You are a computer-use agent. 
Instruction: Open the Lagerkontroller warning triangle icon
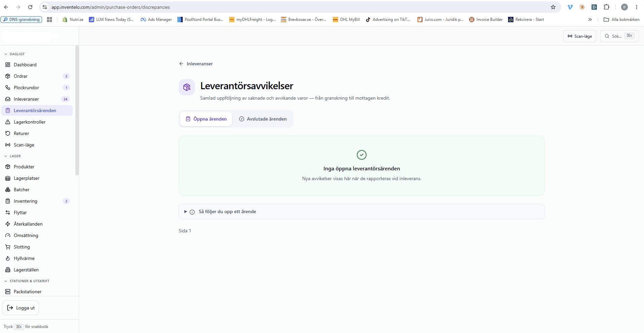[x=8, y=122]
